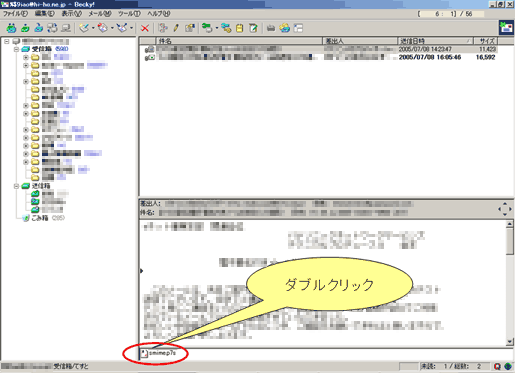
Task: Collapse the 受信箱 inbox tree node
Action: click(16, 49)
